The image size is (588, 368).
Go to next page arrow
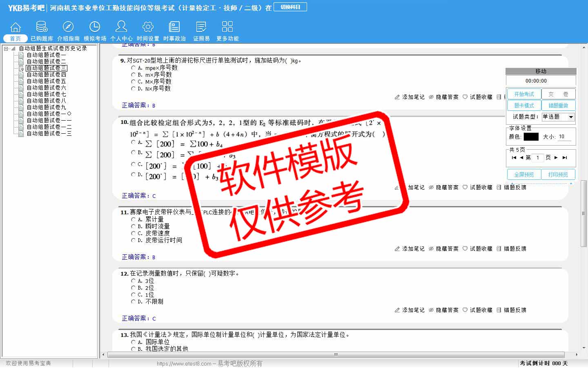[x=556, y=158]
